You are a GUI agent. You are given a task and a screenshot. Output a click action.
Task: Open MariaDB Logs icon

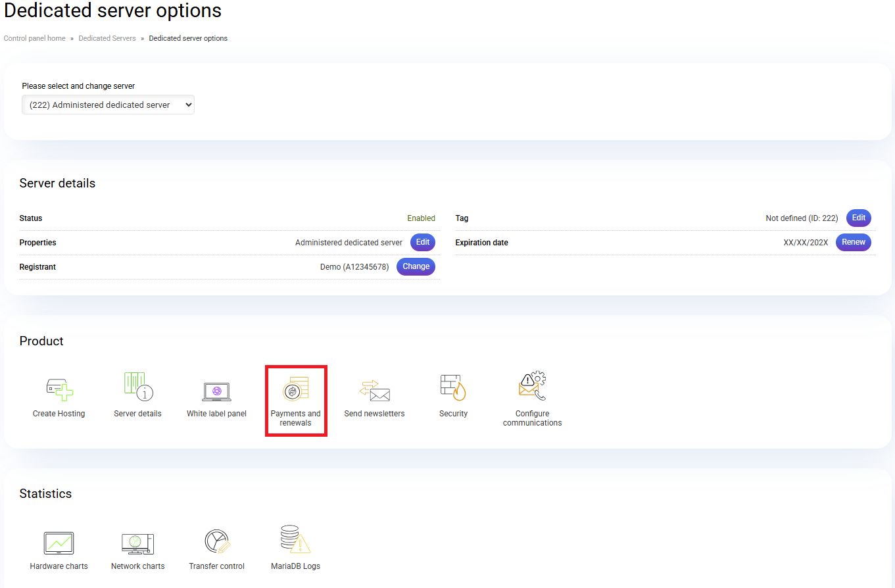(x=295, y=540)
